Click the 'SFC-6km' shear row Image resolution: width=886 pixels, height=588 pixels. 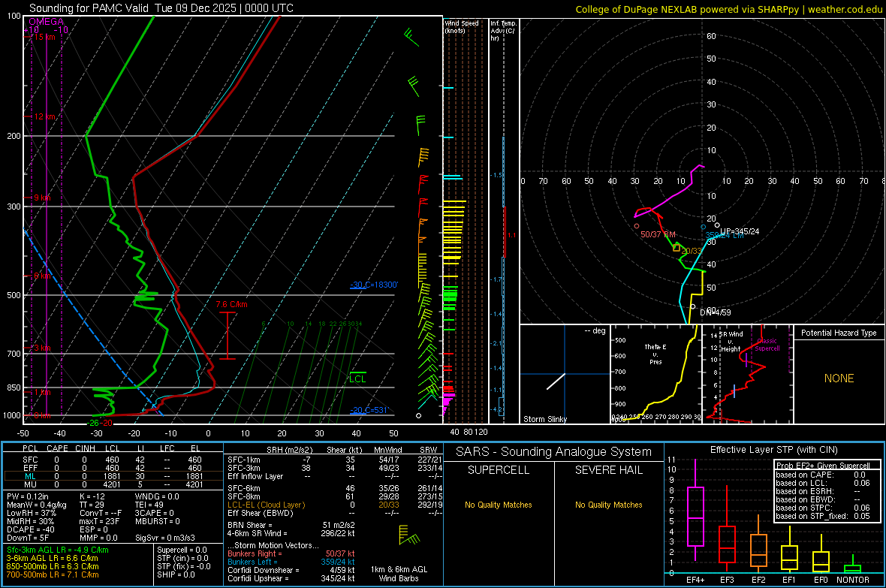pyautogui.click(x=335, y=488)
